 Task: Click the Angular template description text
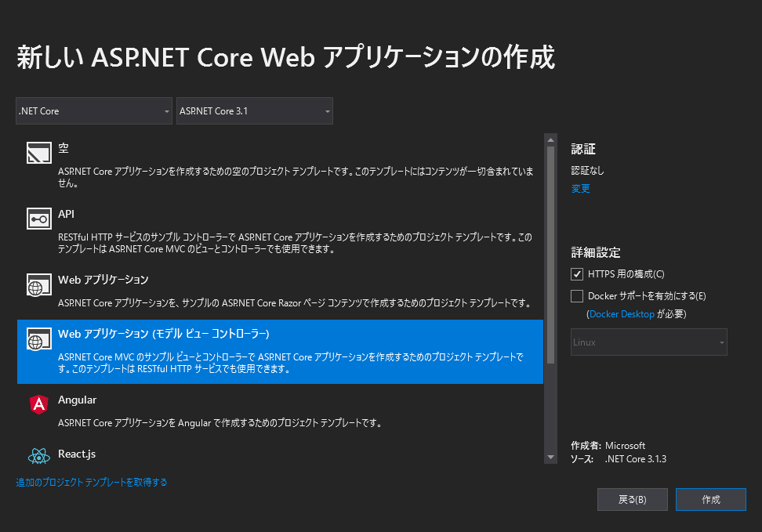220,422
